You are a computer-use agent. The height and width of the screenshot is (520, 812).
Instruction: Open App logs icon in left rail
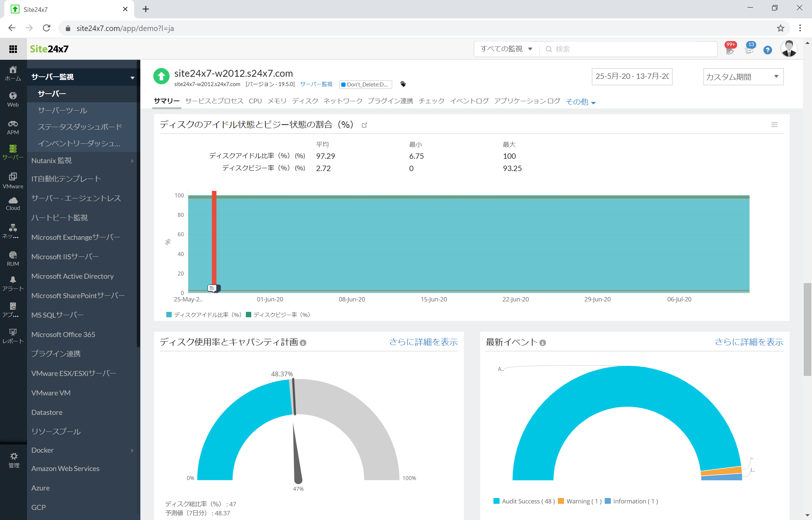13,310
